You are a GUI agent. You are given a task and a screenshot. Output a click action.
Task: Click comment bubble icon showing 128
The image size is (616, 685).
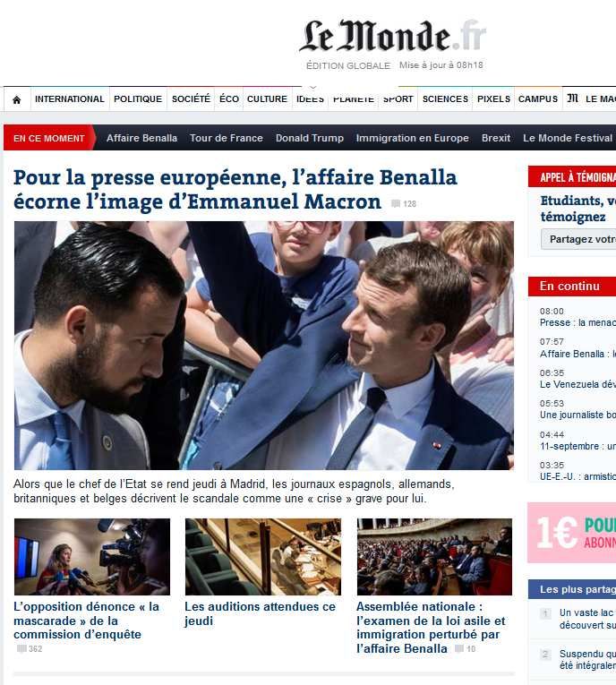click(396, 204)
